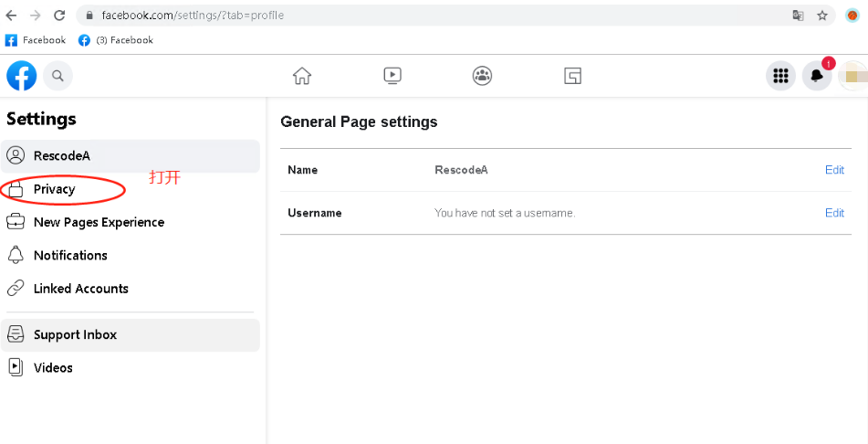Screen dimensions: 868x444
Task: Open Support Inbox in sidebar
Action: tap(75, 335)
